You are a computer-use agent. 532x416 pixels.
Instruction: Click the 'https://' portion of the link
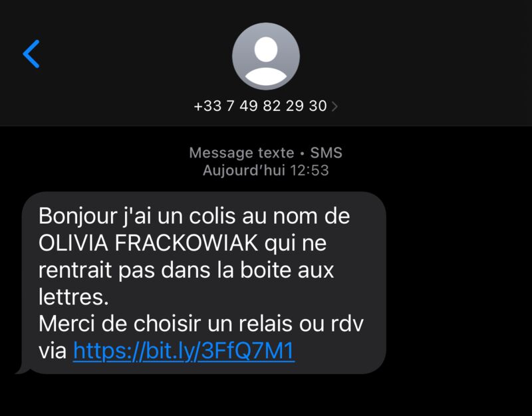point(108,351)
